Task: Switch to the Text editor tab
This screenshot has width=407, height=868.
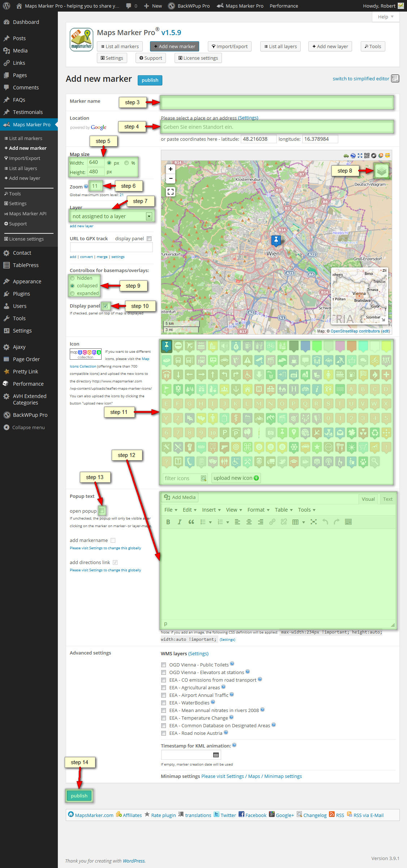Action: click(x=388, y=499)
